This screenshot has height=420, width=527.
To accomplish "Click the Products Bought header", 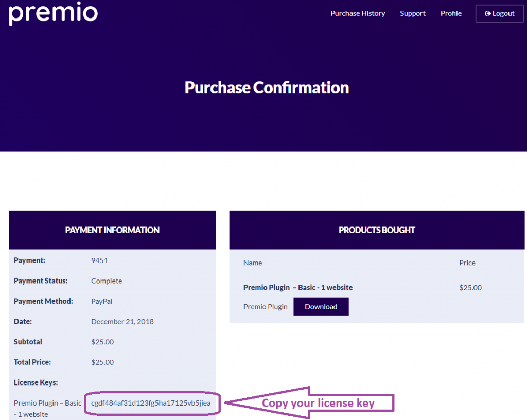I will coord(376,230).
